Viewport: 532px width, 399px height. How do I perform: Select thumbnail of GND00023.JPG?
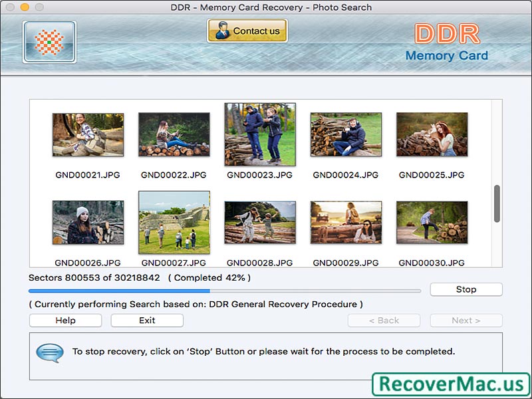click(x=260, y=134)
